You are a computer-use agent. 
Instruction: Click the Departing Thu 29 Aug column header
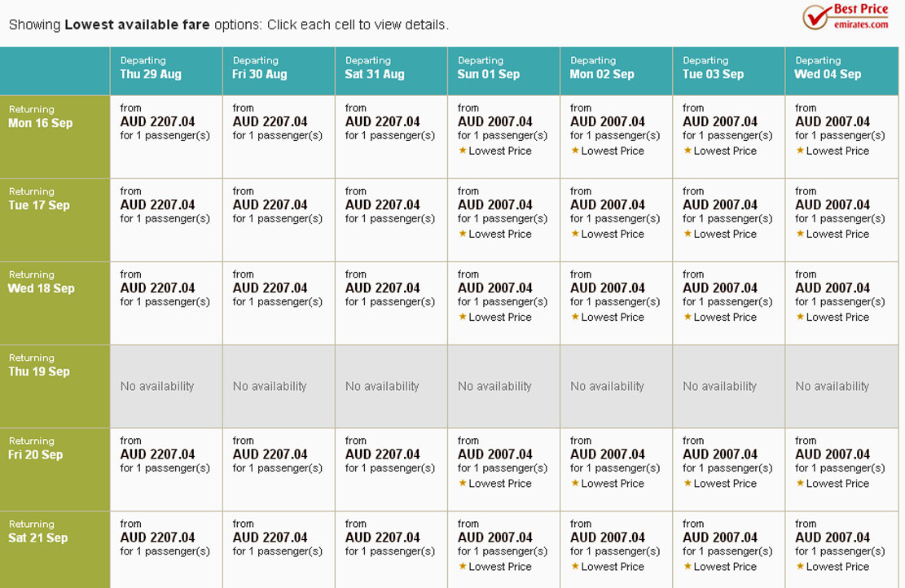click(166, 71)
